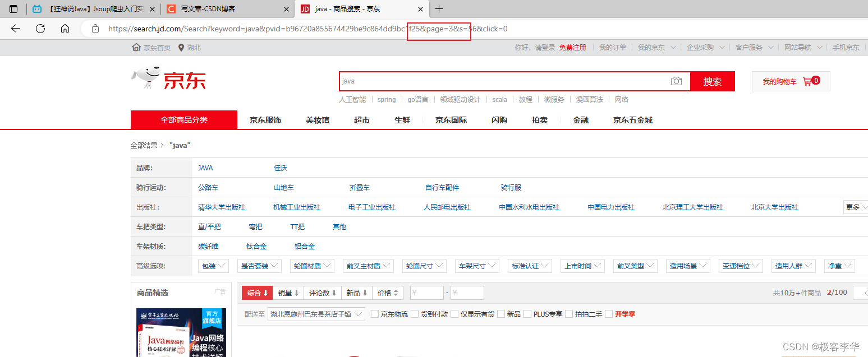Click the 全部结果 breadcrumb

pyautogui.click(x=144, y=145)
